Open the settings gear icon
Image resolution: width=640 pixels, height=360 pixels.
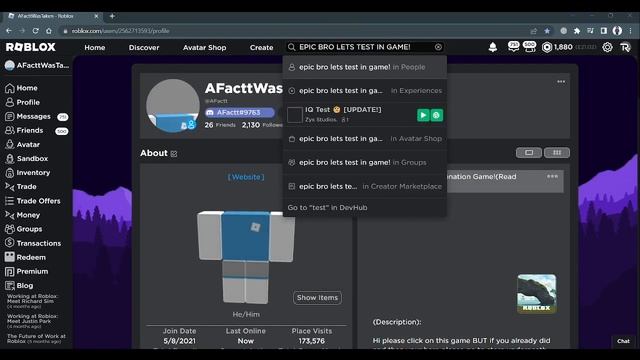pyautogui.click(x=607, y=47)
